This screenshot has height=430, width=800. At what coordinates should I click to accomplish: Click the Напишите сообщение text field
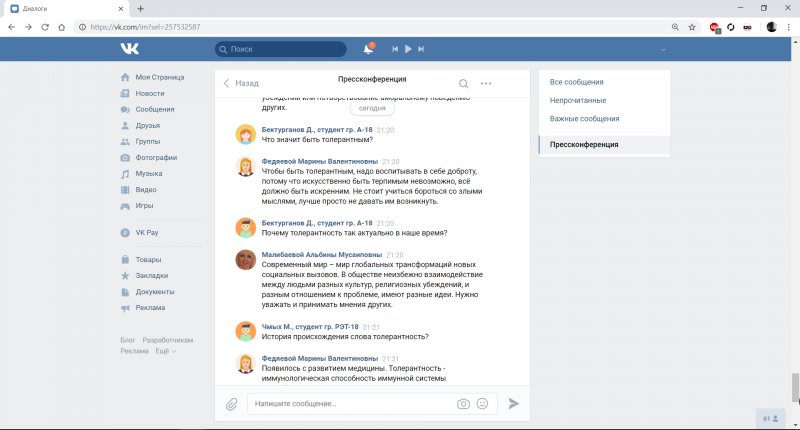click(x=350, y=404)
